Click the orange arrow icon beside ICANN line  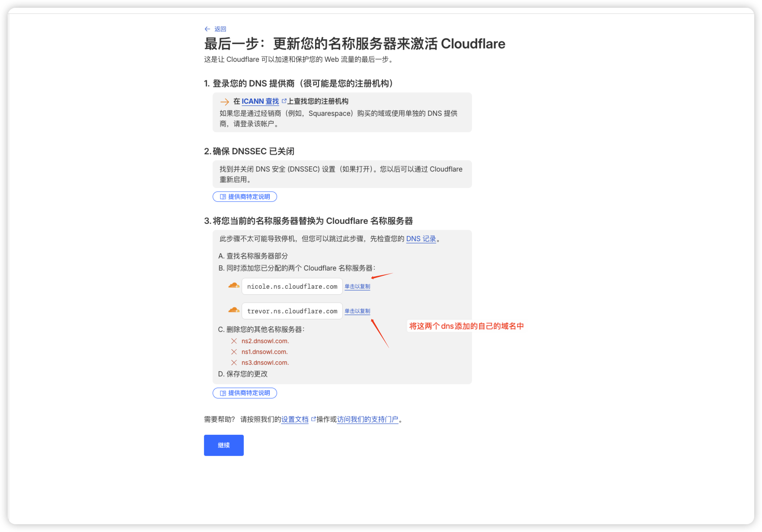click(225, 102)
